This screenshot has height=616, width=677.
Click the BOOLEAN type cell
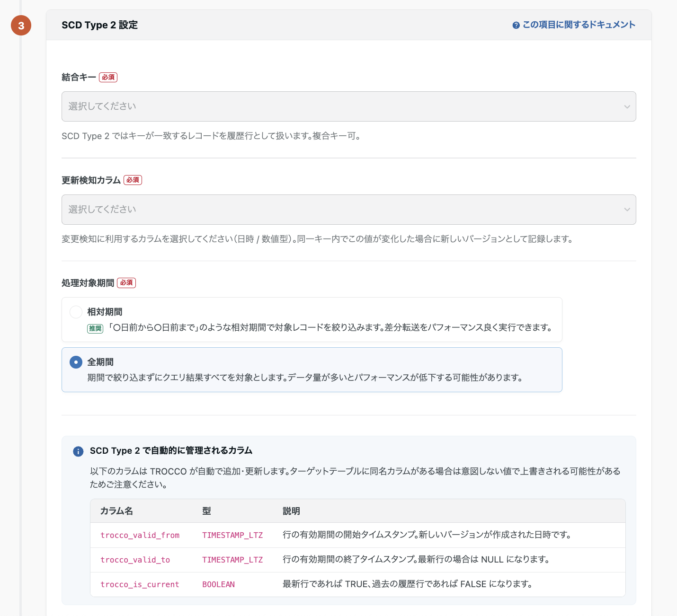219,584
